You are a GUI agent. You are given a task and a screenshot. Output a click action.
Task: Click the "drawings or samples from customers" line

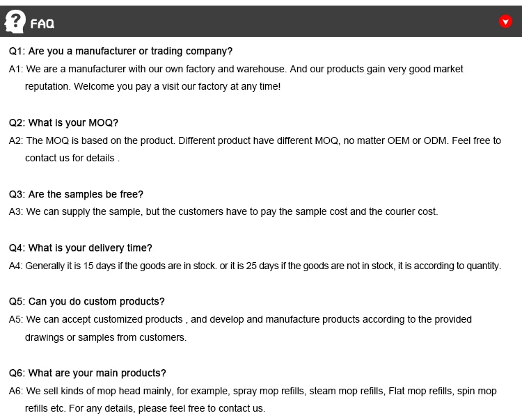[x=106, y=338]
